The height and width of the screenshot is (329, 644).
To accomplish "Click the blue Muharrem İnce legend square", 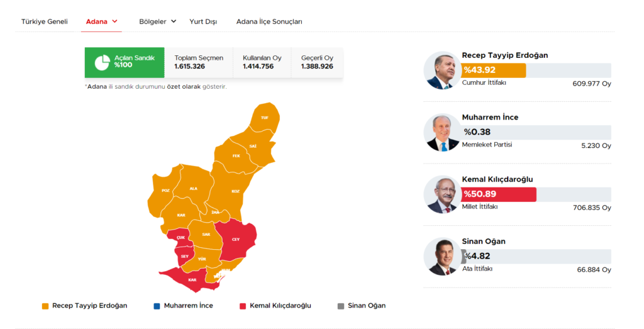I will [x=157, y=306].
